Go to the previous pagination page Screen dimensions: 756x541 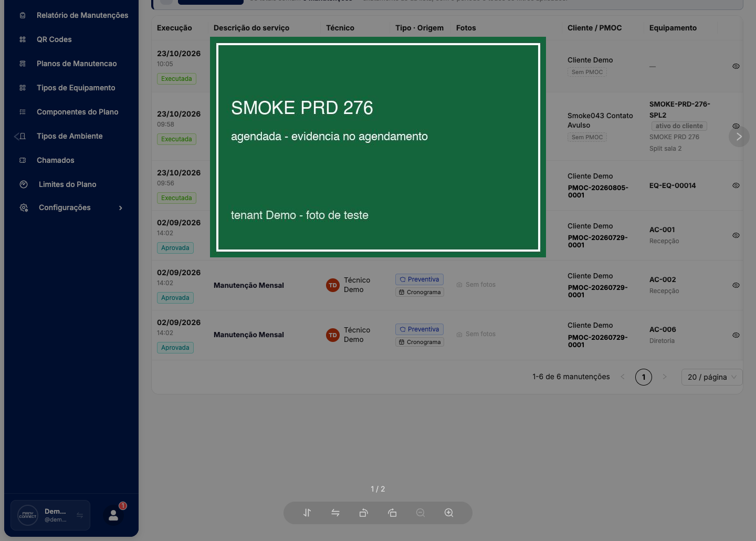[623, 377]
